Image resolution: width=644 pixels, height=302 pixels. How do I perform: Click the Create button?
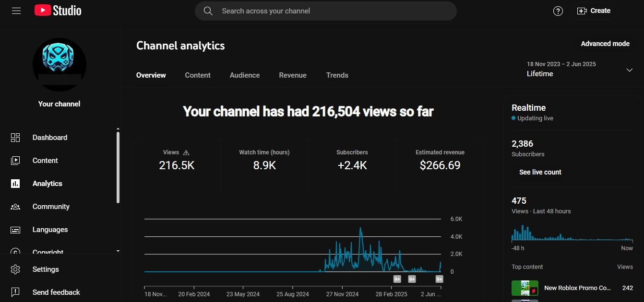tap(594, 11)
